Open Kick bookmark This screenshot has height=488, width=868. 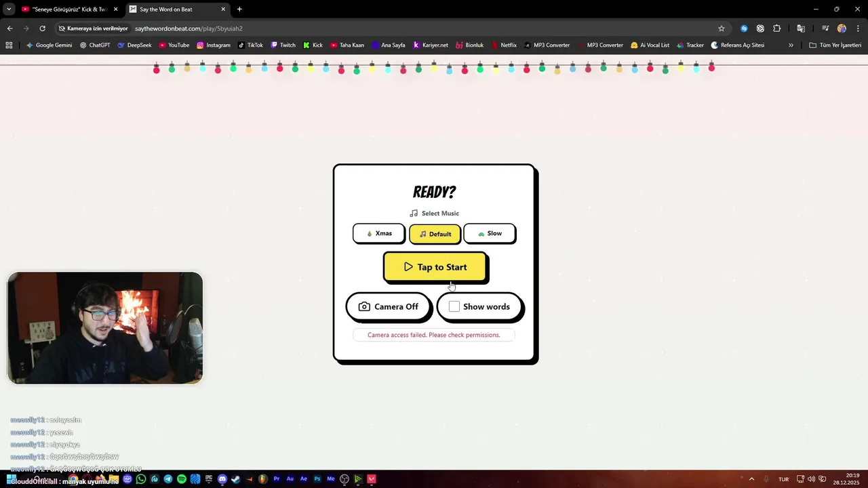click(x=313, y=45)
